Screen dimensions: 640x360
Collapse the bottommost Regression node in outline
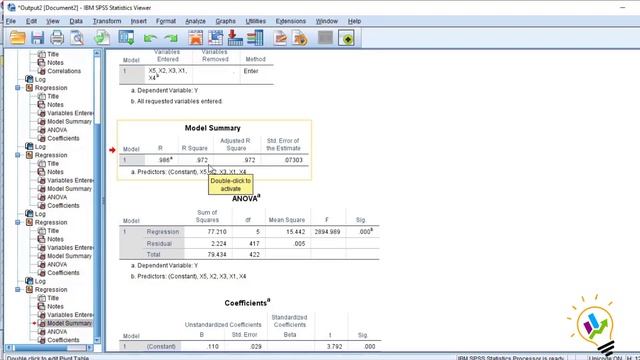[18, 289]
